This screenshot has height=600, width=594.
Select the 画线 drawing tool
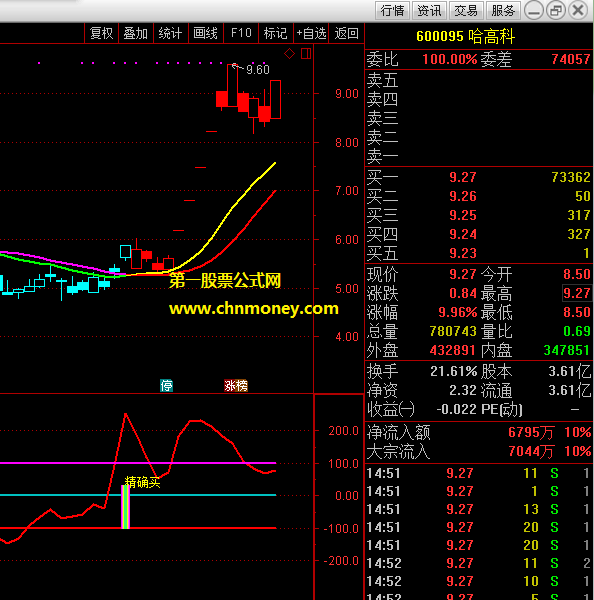click(206, 33)
